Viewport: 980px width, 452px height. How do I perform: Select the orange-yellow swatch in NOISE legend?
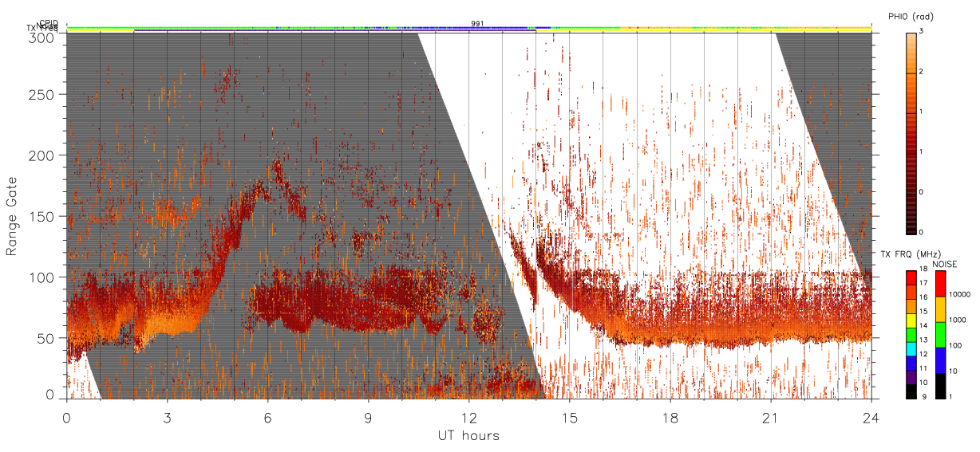pos(940,309)
